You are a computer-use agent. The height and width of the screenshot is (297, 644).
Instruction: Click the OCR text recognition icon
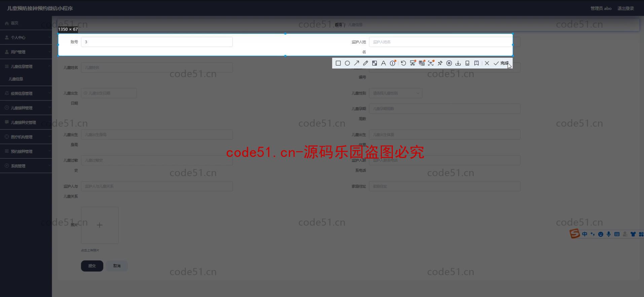click(431, 63)
